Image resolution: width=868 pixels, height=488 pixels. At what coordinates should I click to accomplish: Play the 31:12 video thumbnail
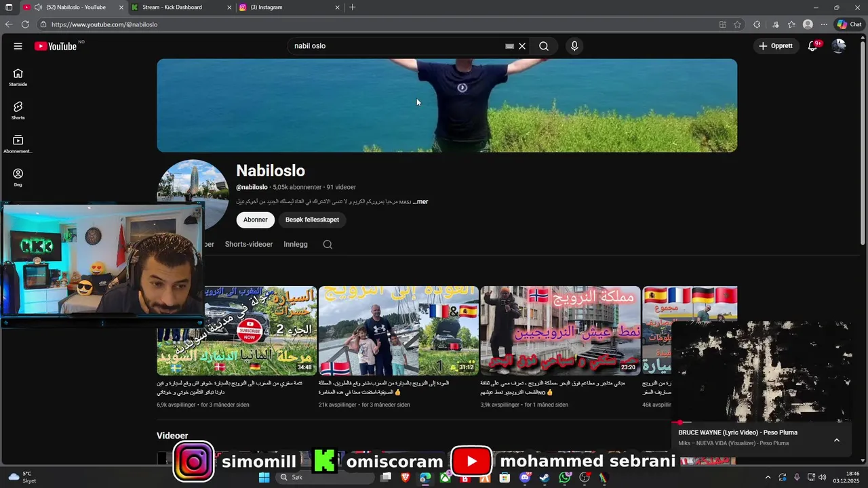[399, 331]
